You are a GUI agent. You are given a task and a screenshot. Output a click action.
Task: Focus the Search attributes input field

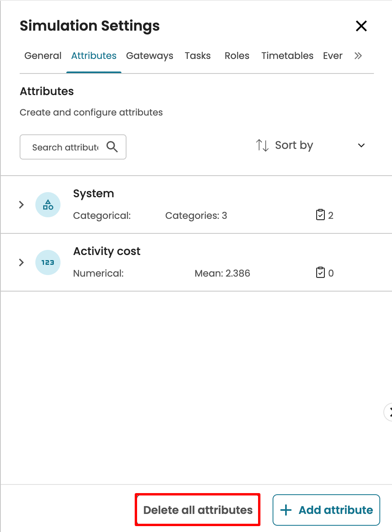tap(65, 147)
